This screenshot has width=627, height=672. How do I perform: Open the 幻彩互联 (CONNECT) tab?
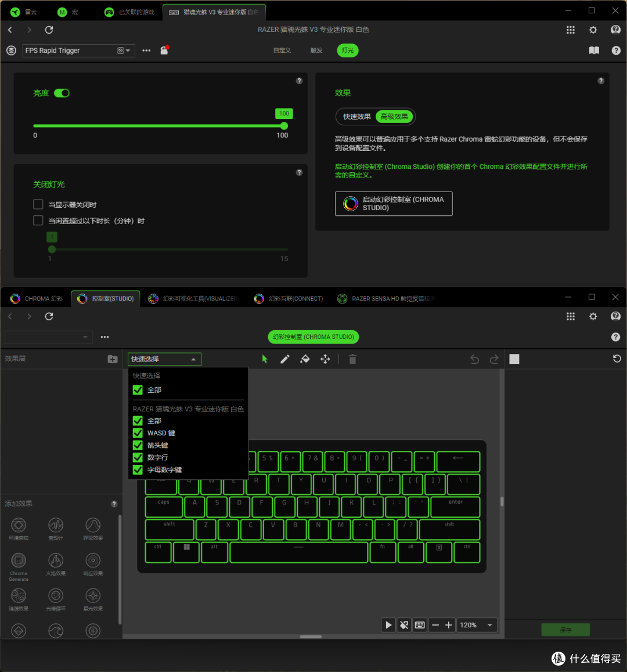(x=289, y=299)
